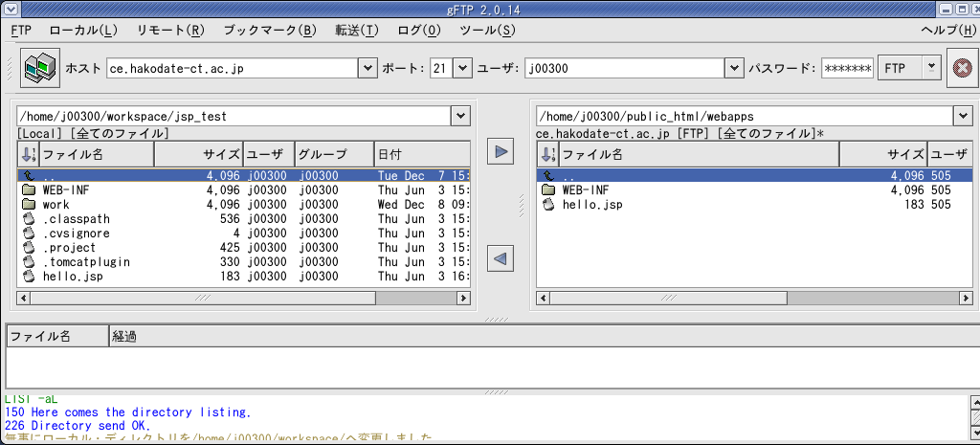The width and height of the screenshot is (980, 445).
Task: Click left arrow to download files
Action: tap(501, 257)
